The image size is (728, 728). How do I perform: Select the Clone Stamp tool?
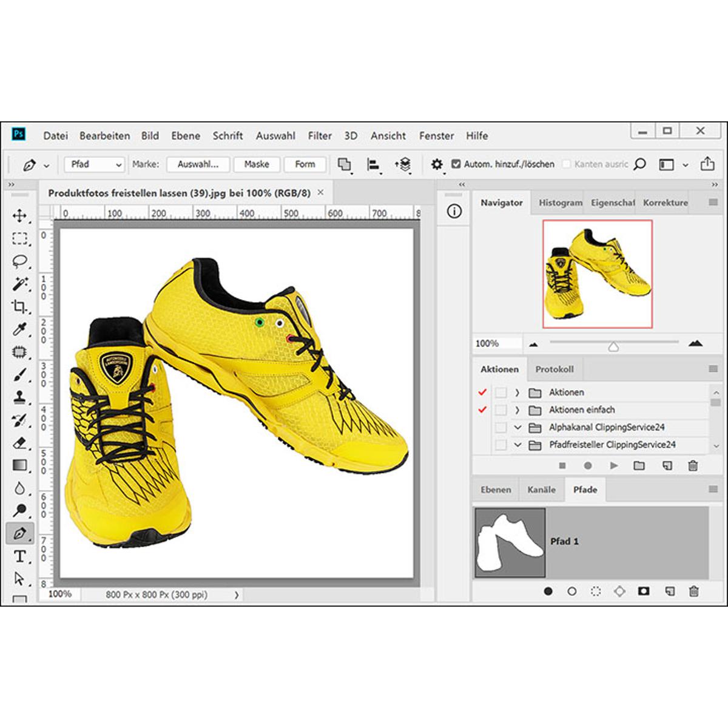tap(19, 397)
